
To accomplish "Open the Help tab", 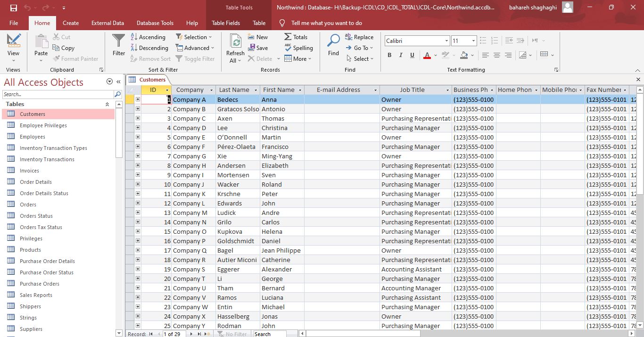I will pos(192,23).
